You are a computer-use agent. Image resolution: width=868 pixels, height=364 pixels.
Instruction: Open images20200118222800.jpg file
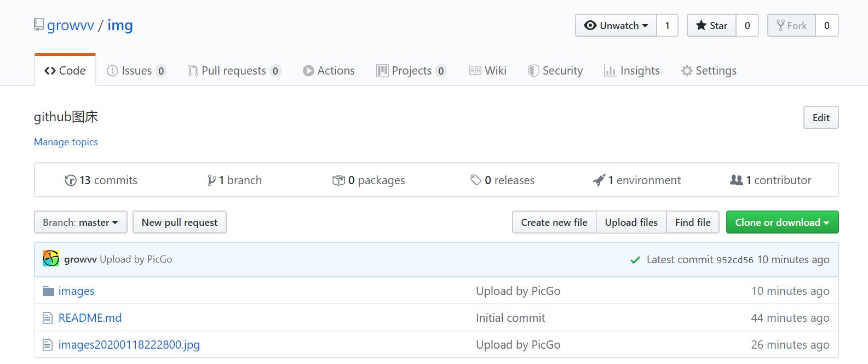[129, 345]
